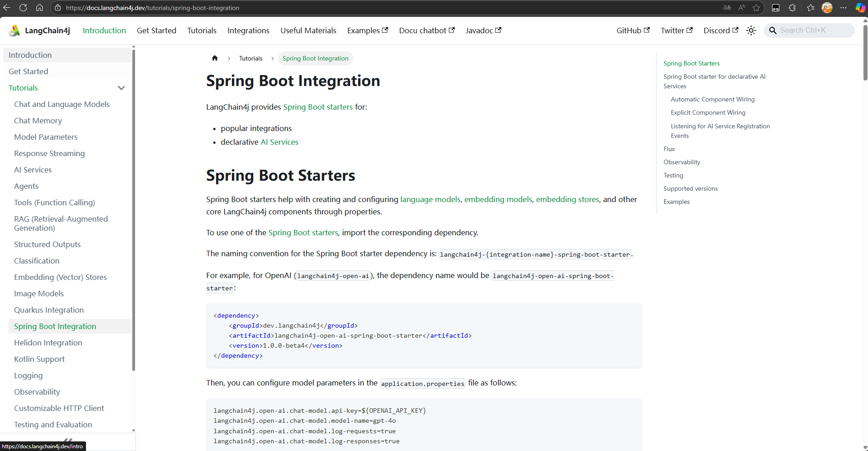This screenshot has height=451, width=868.
Task: Open Examples external link in navbar
Action: (x=367, y=30)
